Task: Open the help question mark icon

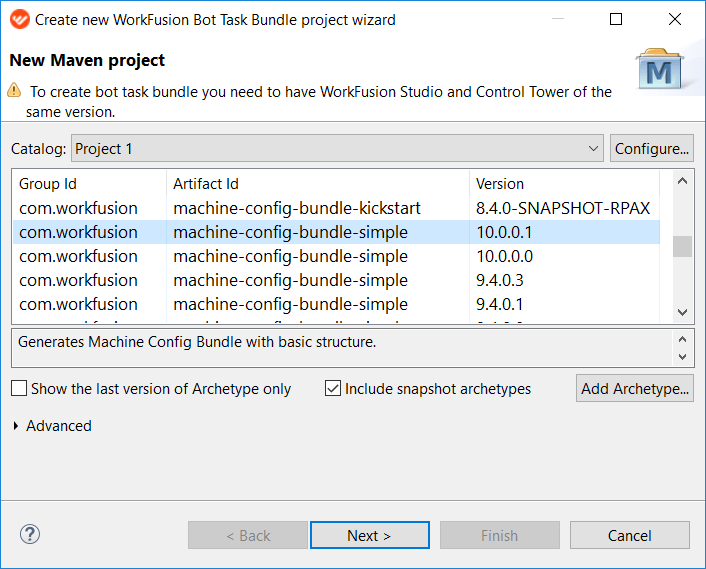Action: pyautogui.click(x=30, y=534)
